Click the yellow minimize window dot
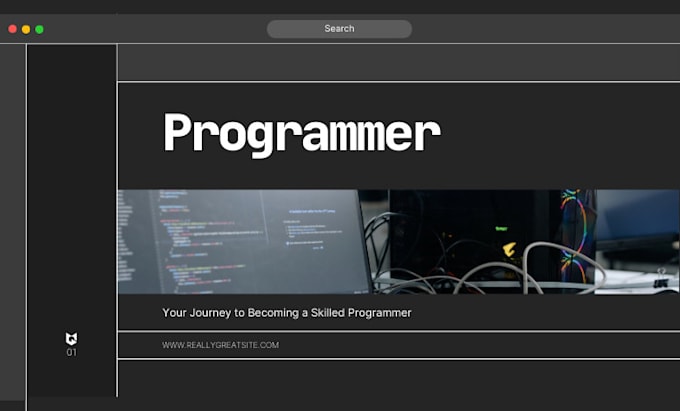Image resolution: width=680 pixels, height=411 pixels. (26, 29)
